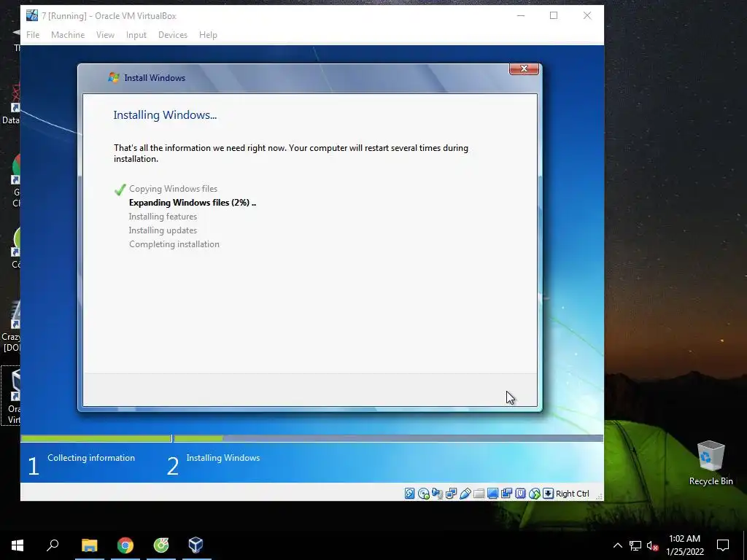Viewport: 747px width, 560px height.
Task: Open the green circular app in taskbar
Action: pos(161,545)
